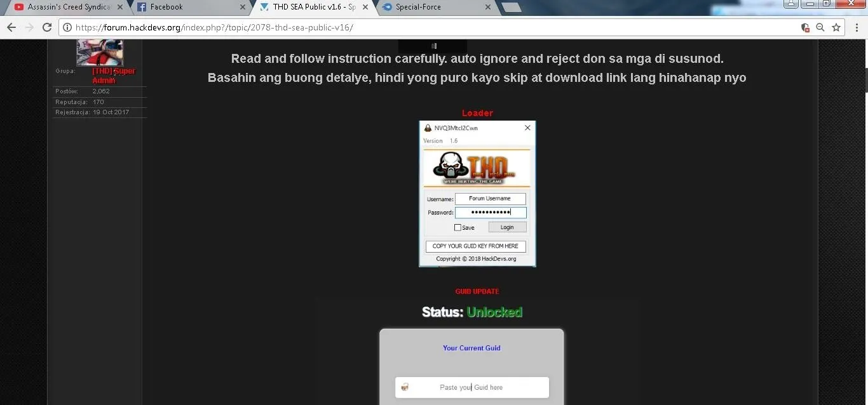View site information icon in address bar
868x405 pixels.
click(67, 27)
